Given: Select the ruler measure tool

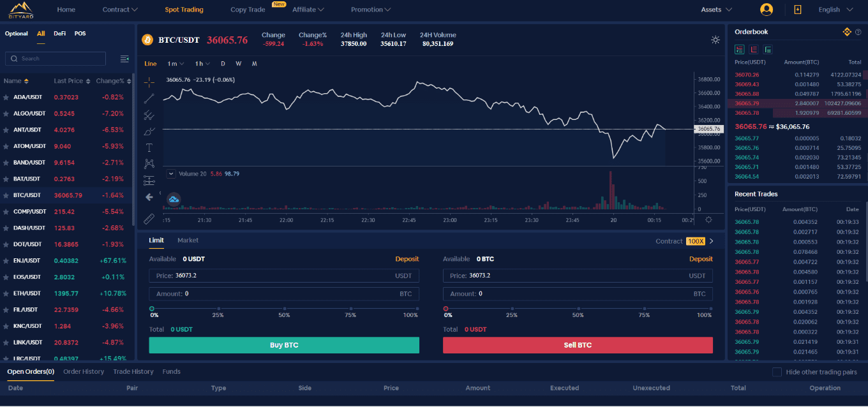Looking at the screenshot, I should (149, 219).
